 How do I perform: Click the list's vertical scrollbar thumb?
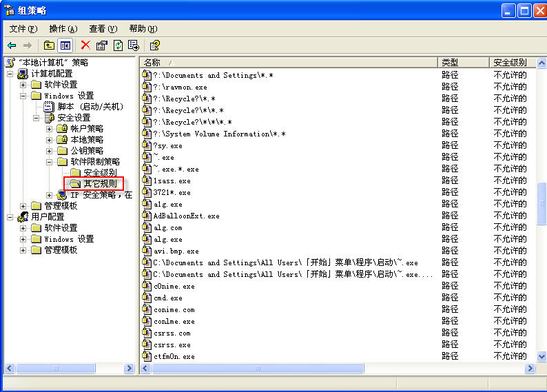point(541,203)
